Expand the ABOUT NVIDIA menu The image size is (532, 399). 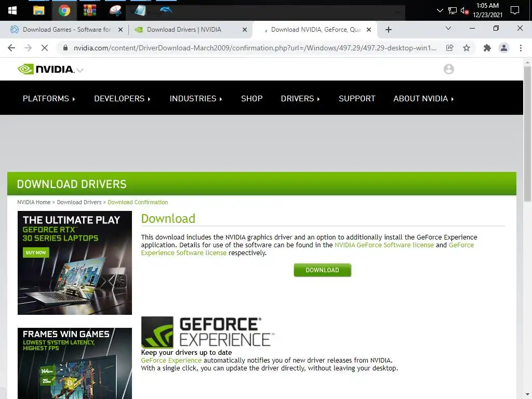[423, 99]
